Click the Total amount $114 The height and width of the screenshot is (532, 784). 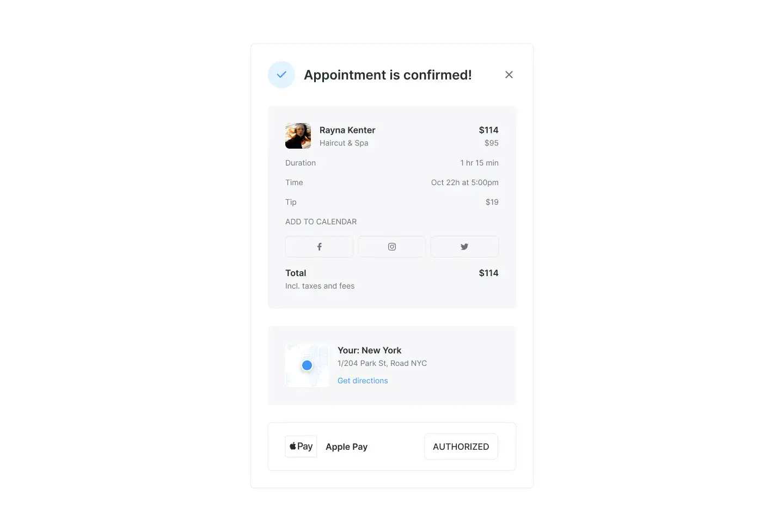click(488, 273)
